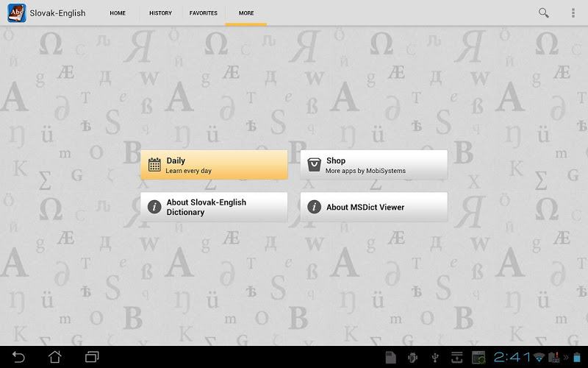Tap the Android home icon
This screenshot has height=368, width=588.
(54, 357)
